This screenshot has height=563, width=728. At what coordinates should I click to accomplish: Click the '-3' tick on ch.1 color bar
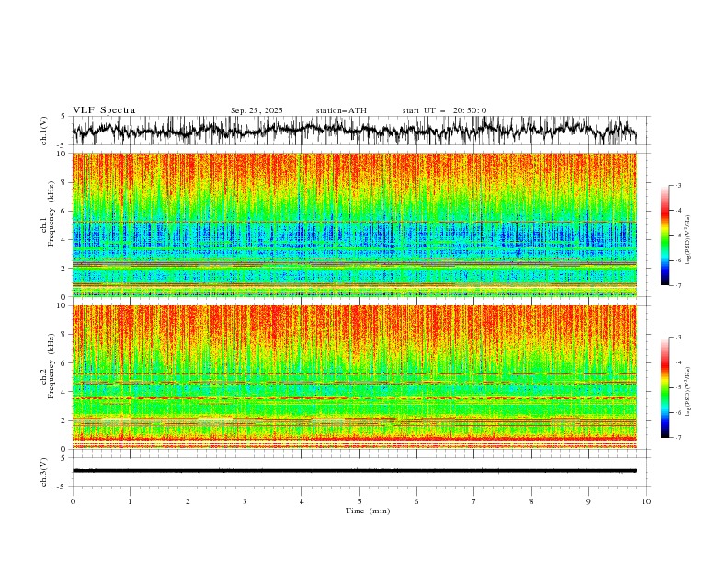678,185
